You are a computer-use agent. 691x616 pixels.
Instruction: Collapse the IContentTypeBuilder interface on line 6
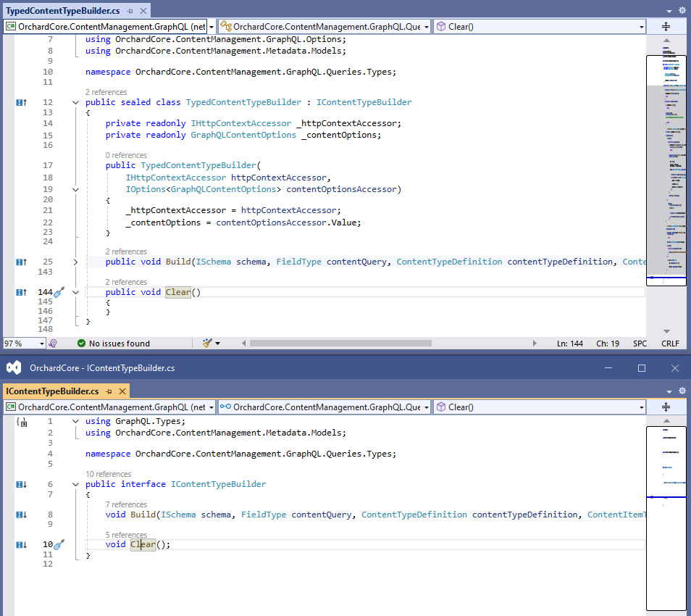[75, 485]
